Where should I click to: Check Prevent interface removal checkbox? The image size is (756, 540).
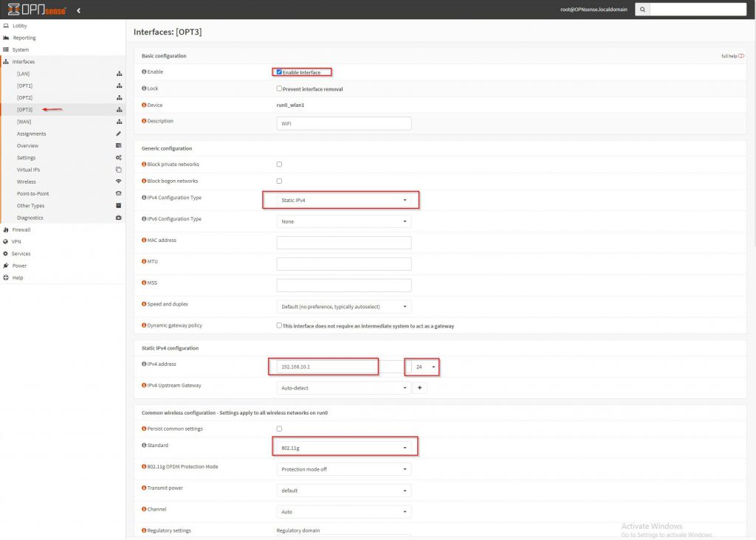pos(279,89)
